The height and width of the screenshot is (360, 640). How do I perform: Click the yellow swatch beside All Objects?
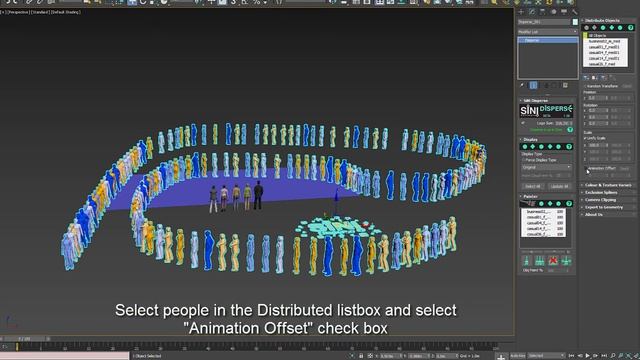(585, 36)
